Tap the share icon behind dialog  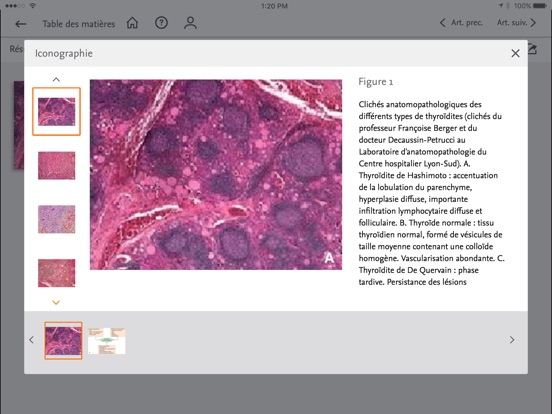pos(533,49)
